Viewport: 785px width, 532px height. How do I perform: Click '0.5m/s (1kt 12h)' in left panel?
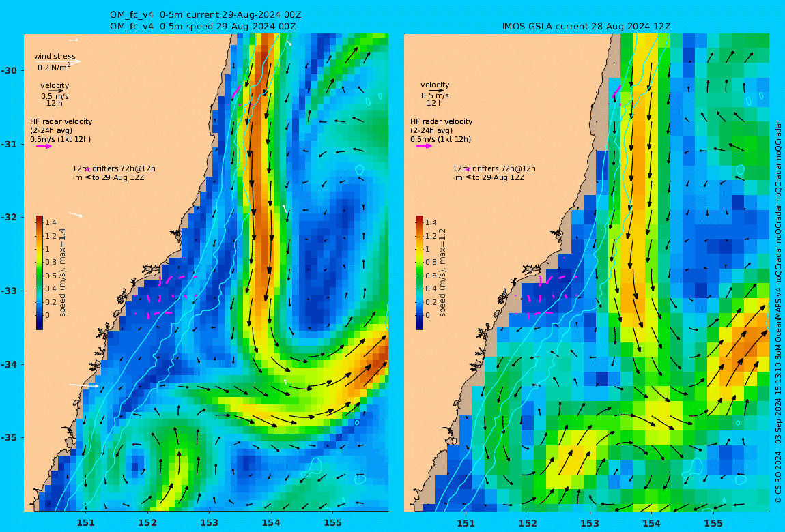coord(61,140)
